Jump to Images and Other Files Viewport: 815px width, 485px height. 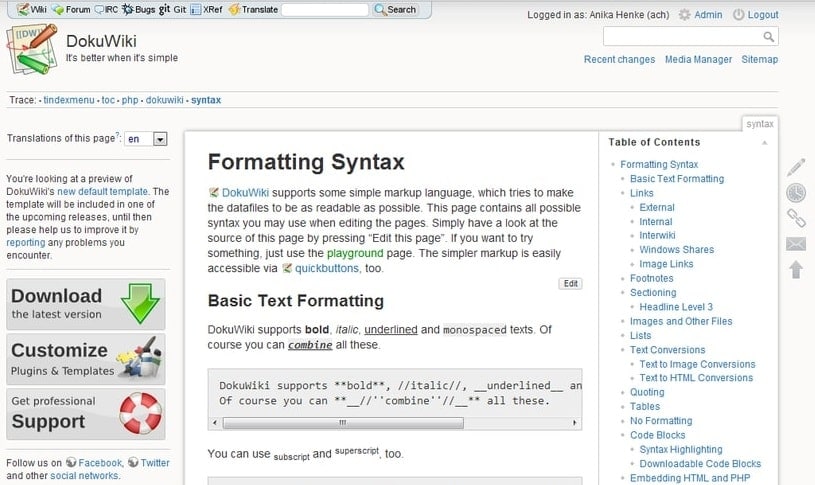point(680,321)
